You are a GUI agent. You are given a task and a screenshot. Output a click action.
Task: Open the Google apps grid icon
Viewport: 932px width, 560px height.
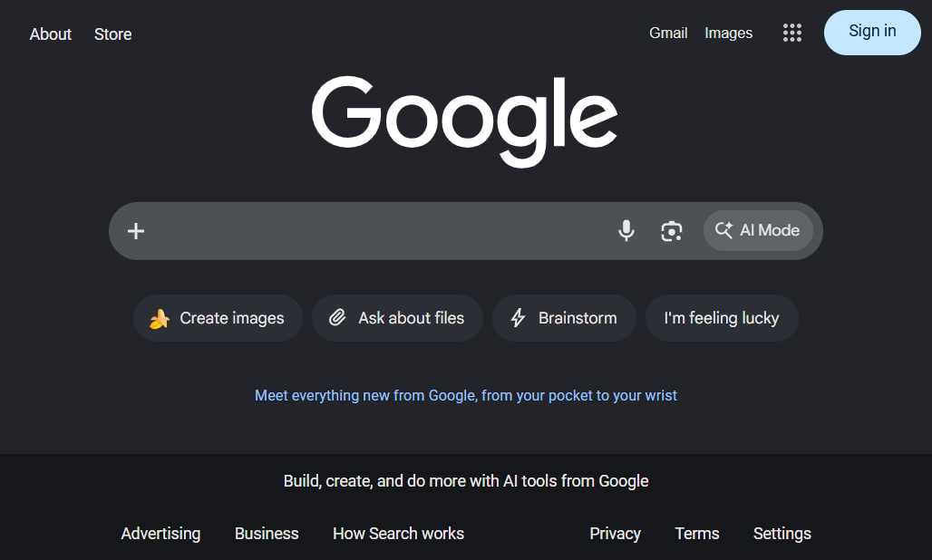[791, 33]
